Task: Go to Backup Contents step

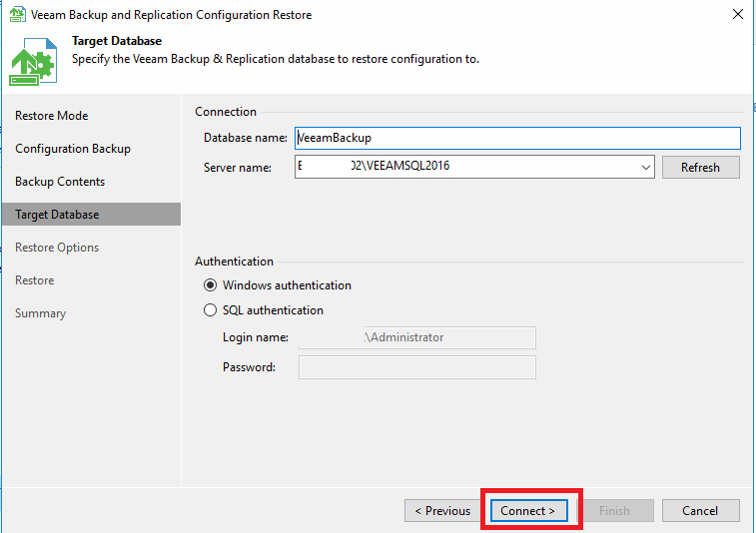Action: point(60,182)
